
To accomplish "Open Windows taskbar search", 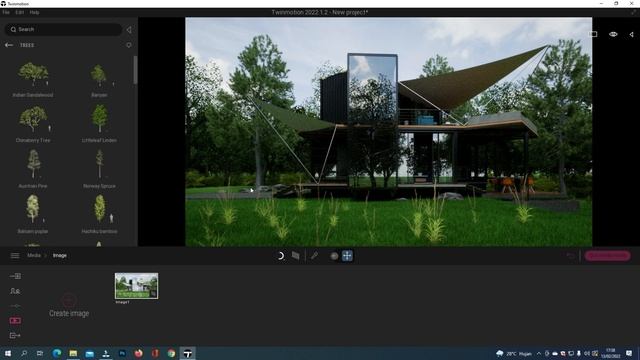I will pos(24,353).
